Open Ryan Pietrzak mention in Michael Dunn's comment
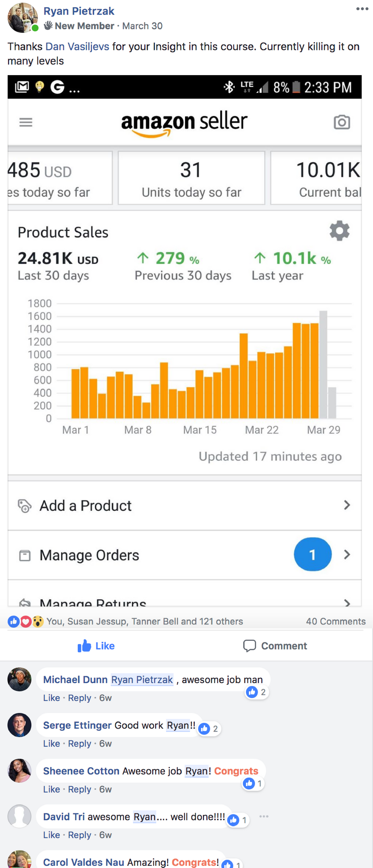373x868 pixels. tap(142, 679)
